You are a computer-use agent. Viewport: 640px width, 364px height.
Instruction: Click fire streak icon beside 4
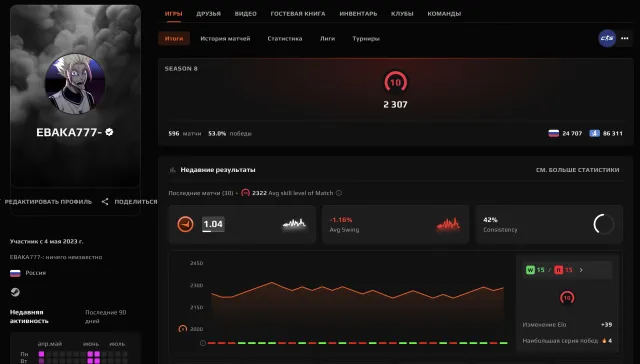(604, 341)
